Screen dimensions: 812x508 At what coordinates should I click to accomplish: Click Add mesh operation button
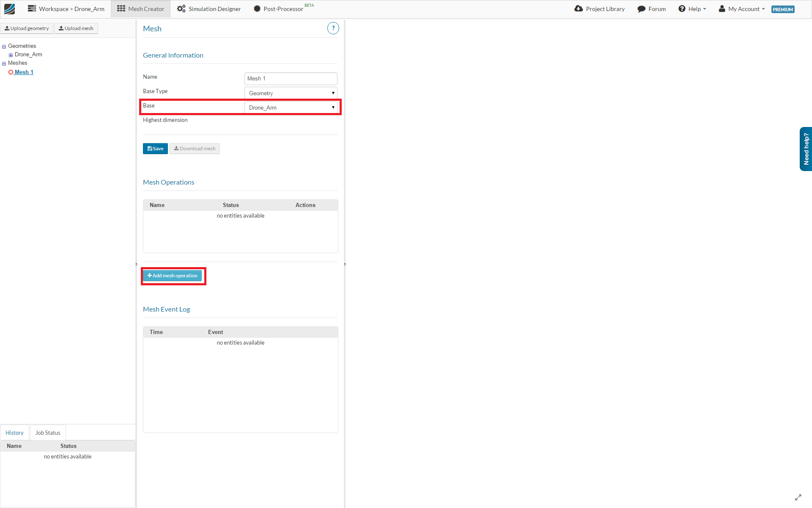pos(173,276)
